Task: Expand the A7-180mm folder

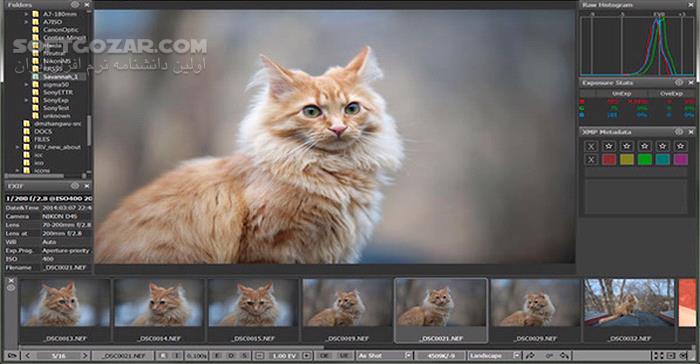Action: click(x=27, y=14)
